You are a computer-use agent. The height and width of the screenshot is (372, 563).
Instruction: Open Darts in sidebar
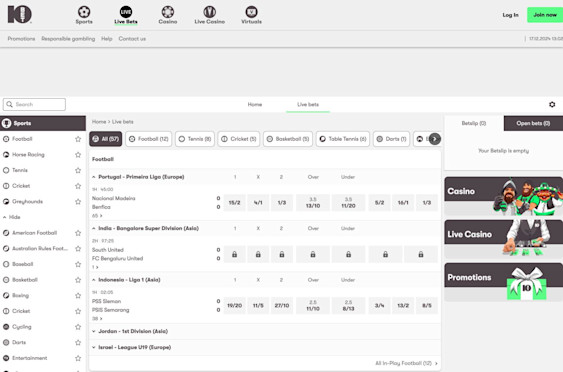coord(19,343)
